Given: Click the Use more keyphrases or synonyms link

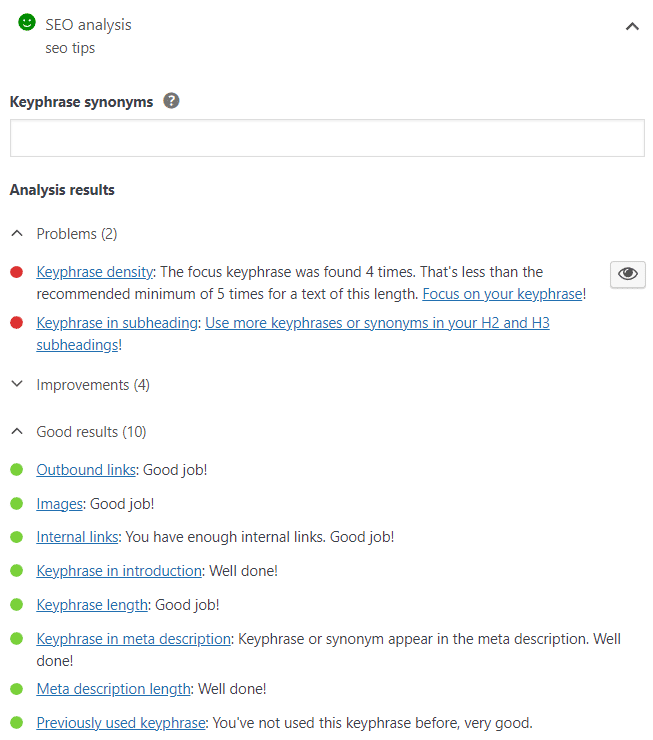Looking at the screenshot, I should (377, 323).
